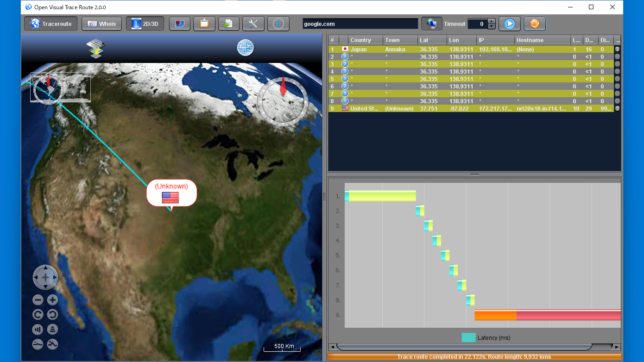
Task: Click the -97.822 longitude cell
Action: tap(461, 108)
